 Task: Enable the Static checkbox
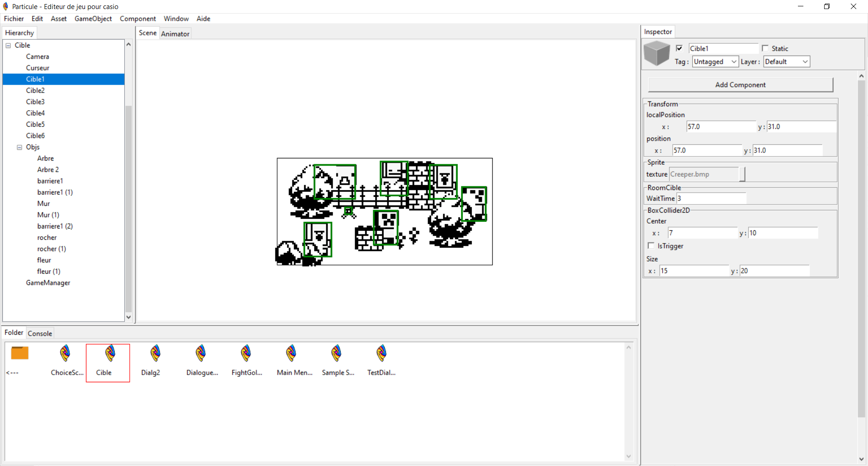765,48
